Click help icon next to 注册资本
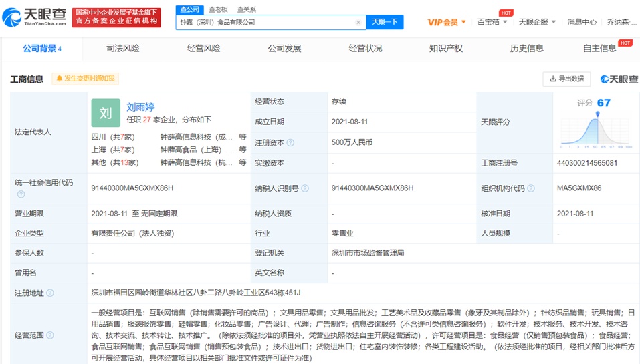640x364 pixels. coord(290,142)
